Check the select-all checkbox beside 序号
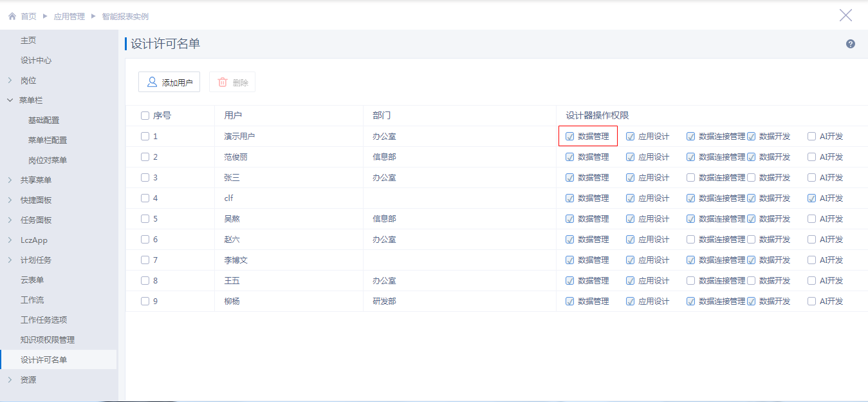Image resolution: width=868 pixels, height=402 pixels. click(145, 116)
